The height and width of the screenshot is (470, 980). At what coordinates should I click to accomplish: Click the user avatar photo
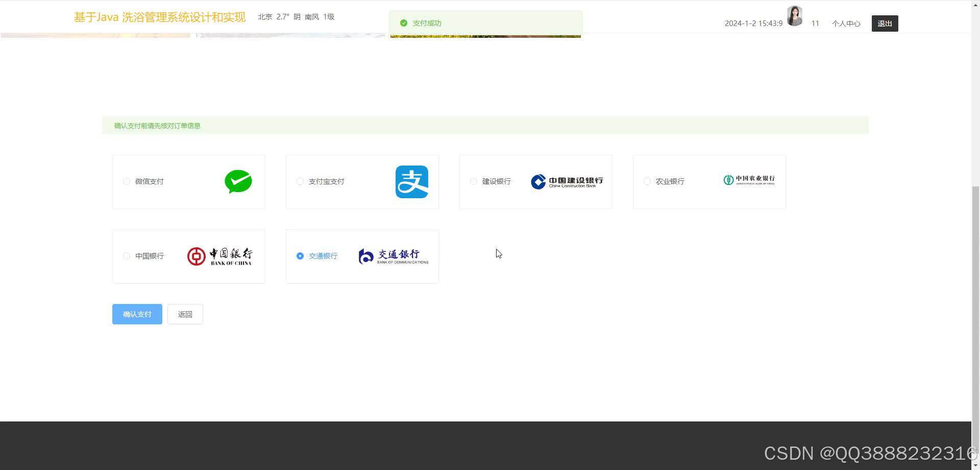pyautogui.click(x=795, y=16)
